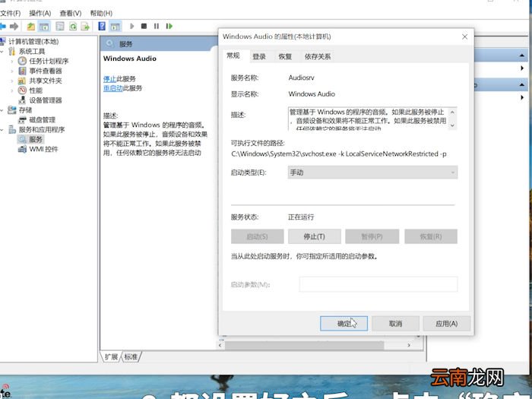The image size is (532, 399).
Task: Click the Back arrow in the toolbar
Action: pyautogui.click(x=3, y=26)
